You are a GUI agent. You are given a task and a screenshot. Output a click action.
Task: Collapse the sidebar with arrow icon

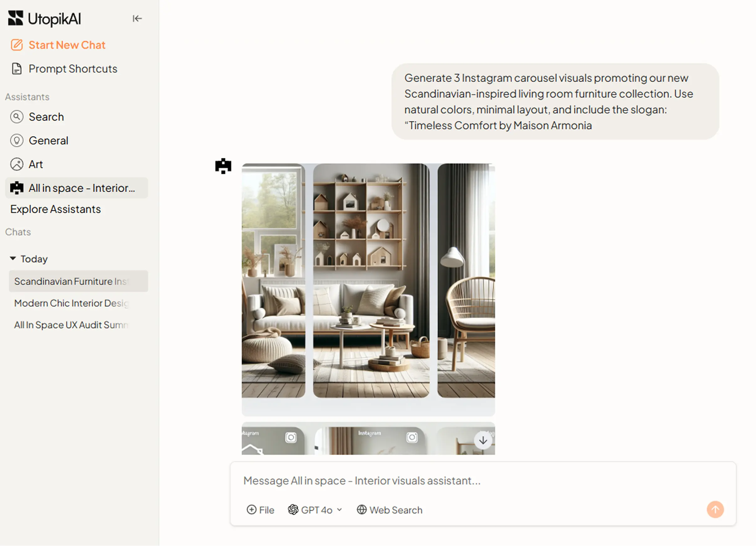pos(137,19)
